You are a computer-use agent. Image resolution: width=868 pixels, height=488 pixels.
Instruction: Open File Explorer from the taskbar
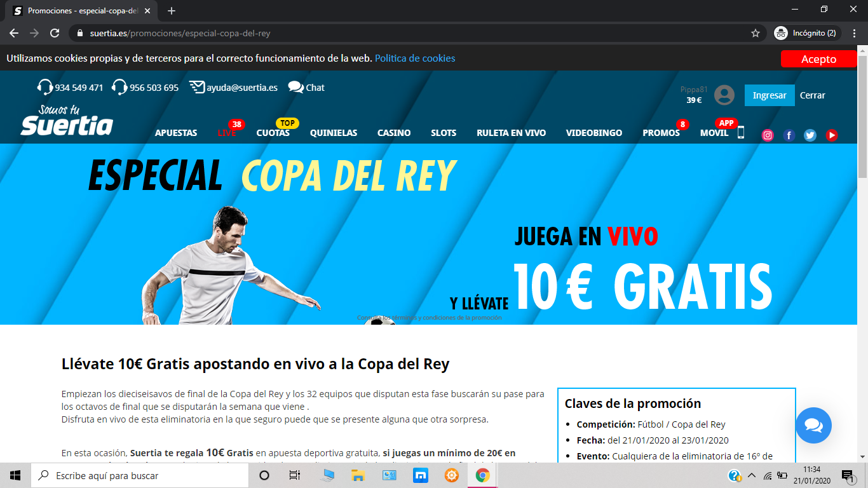point(358,475)
